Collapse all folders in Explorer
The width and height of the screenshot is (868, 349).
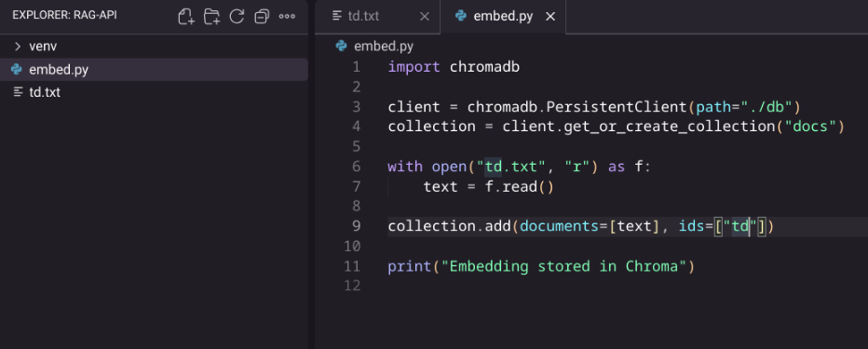tap(262, 17)
